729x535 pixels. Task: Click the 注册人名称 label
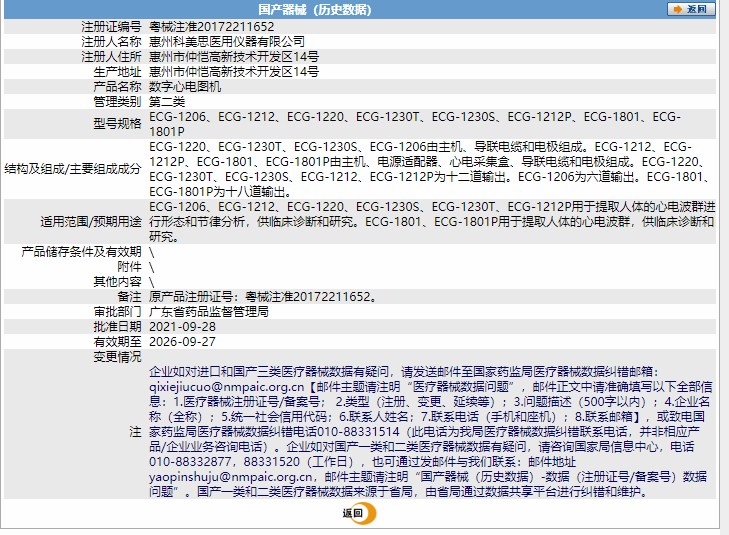pos(111,41)
